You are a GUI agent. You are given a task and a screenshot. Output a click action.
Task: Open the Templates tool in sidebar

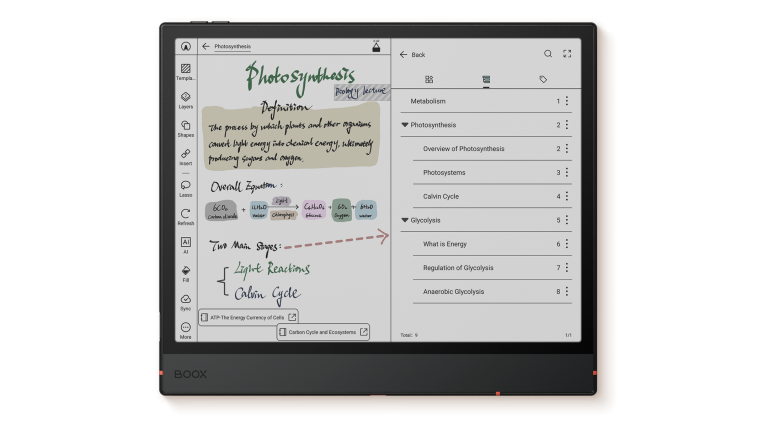tap(185, 70)
